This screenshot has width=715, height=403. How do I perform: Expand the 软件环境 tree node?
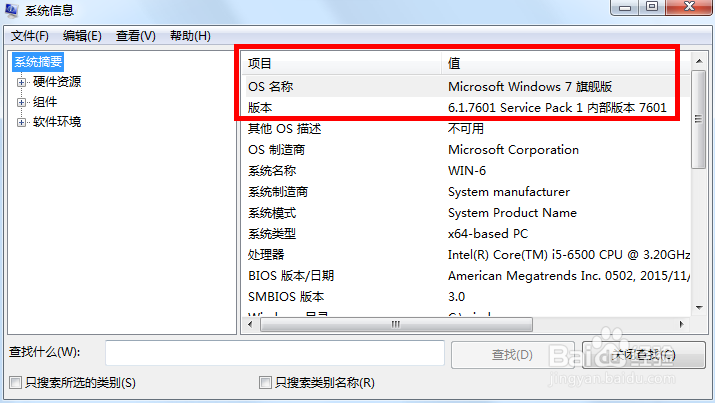[x=21, y=122]
